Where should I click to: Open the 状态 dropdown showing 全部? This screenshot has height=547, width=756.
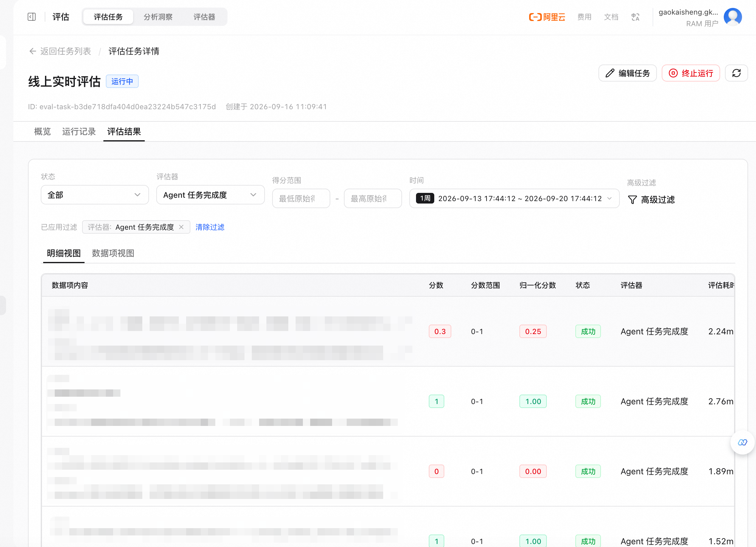[95, 195]
